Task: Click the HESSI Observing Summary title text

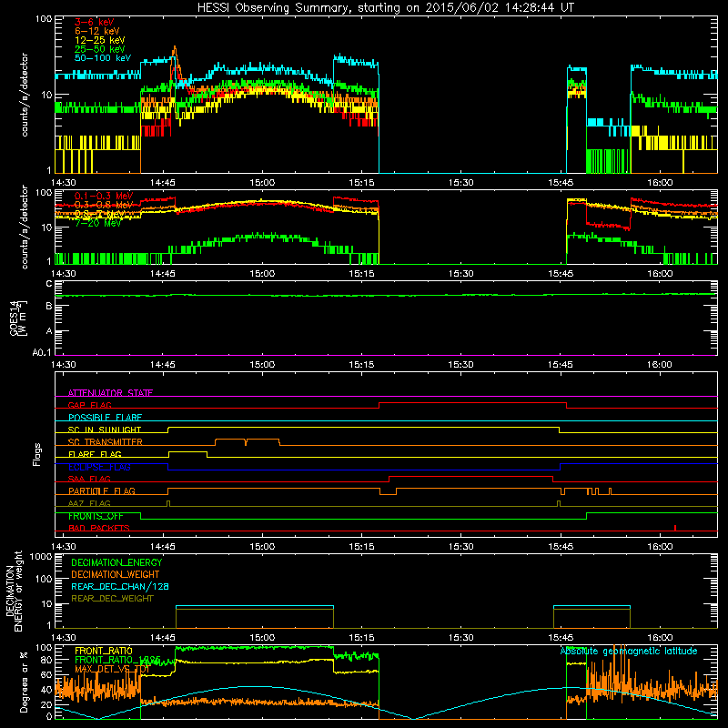Action: coord(385,7)
